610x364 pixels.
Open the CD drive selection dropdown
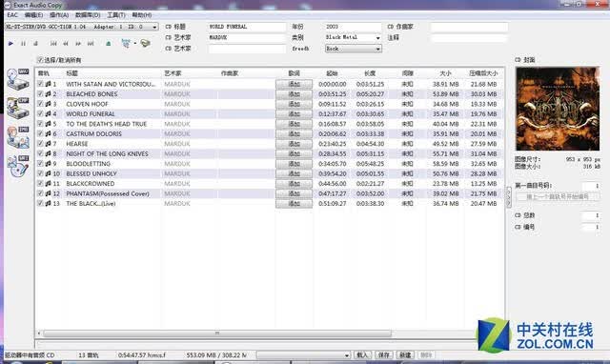(x=154, y=27)
